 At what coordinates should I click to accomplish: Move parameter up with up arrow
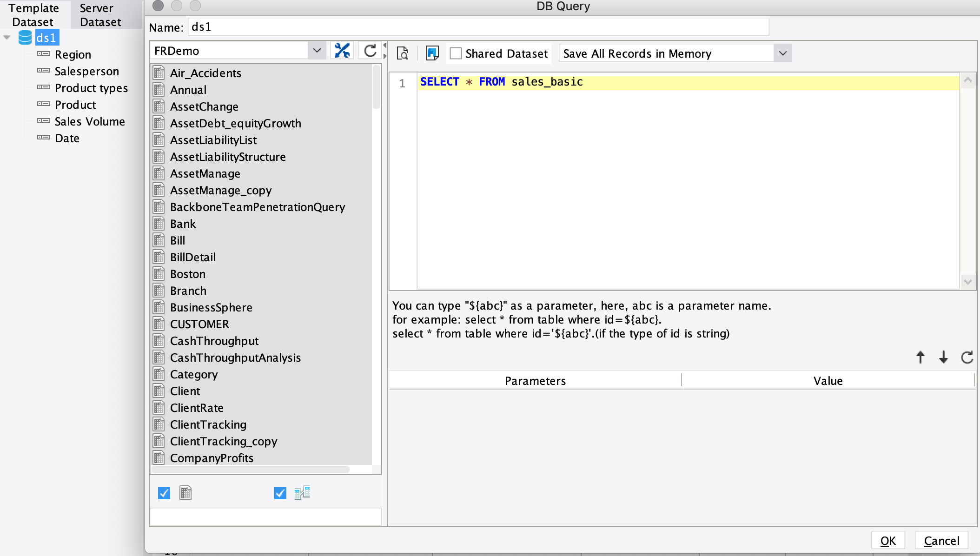click(x=920, y=357)
